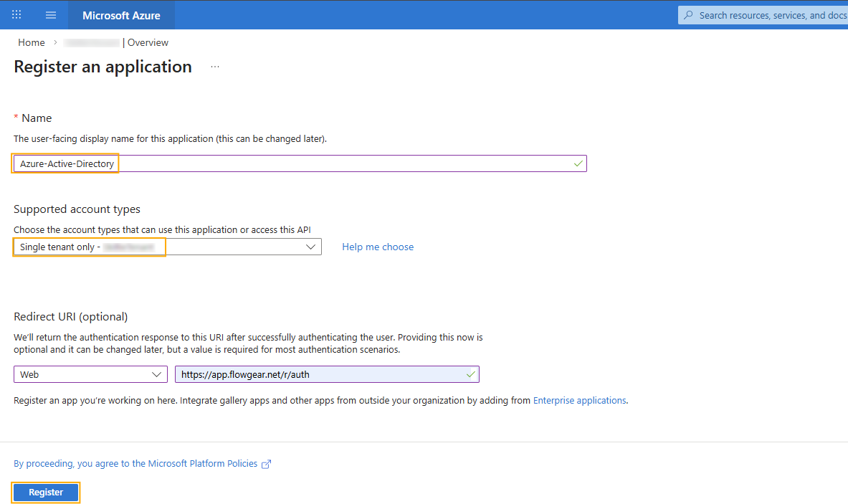Open the Help me choose link
This screenshot has width=848, height=504.
378,247
